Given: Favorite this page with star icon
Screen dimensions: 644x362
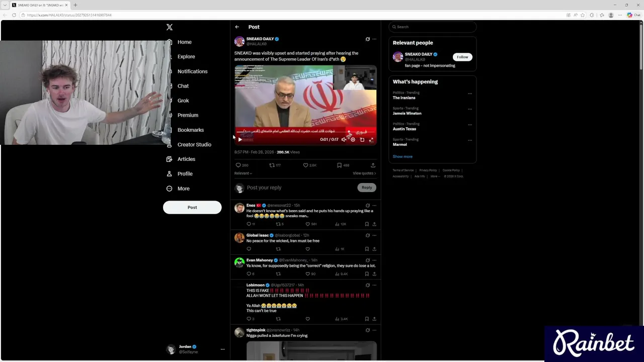Looking at the screenshot, I should (x=583, y=15).
